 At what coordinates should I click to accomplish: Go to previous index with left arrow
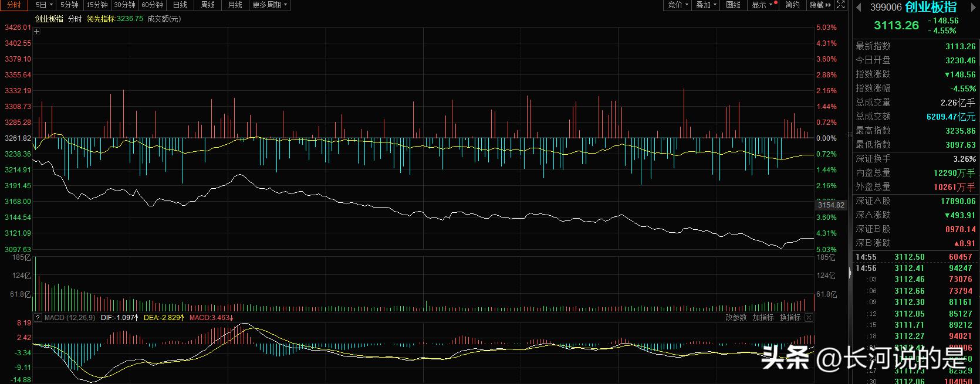click(x=859, y=7)
